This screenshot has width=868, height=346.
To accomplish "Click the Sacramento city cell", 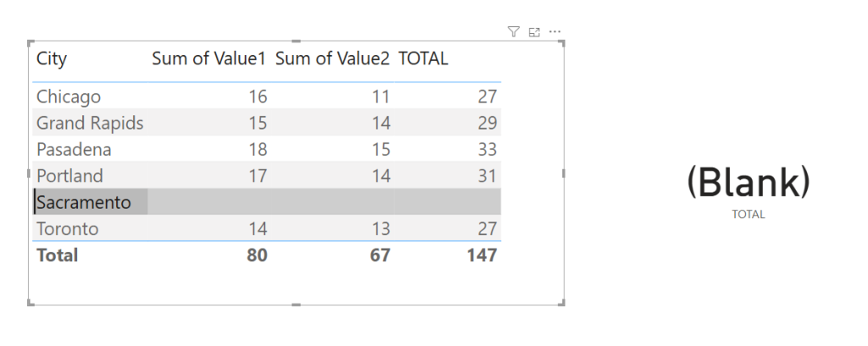I will pyautogui.click(x=84, y=202).
